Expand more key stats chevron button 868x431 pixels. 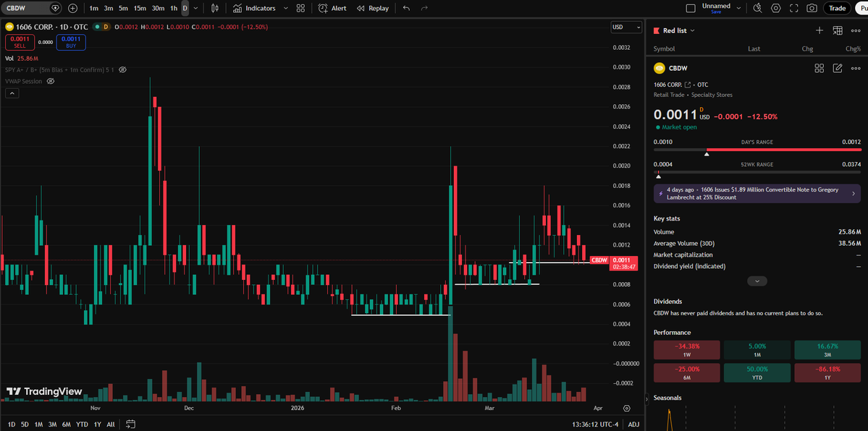[757, 281]
